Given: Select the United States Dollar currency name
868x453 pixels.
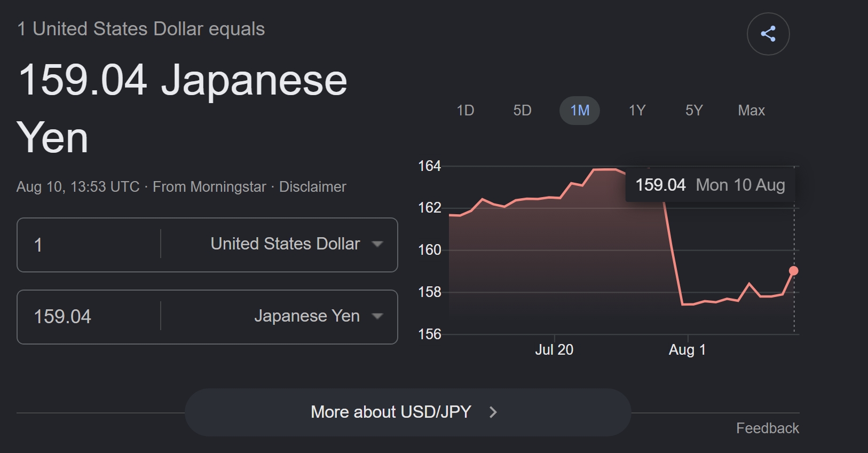Looking at the screenshot, I should [285, 244].
